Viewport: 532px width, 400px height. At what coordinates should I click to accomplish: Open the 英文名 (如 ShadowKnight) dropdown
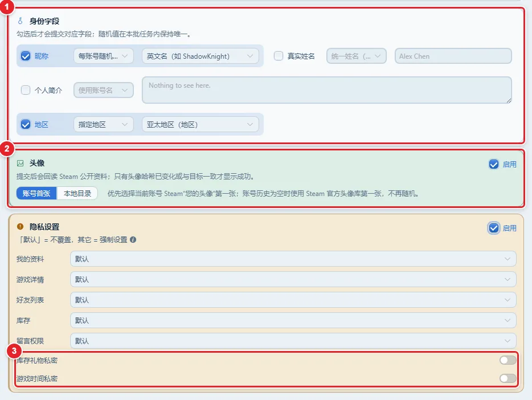coord(200,56)
